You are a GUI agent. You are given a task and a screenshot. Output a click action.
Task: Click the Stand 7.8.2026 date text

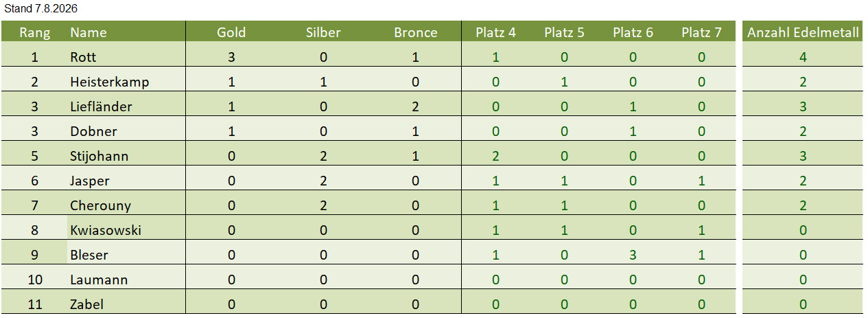point(41,9)
